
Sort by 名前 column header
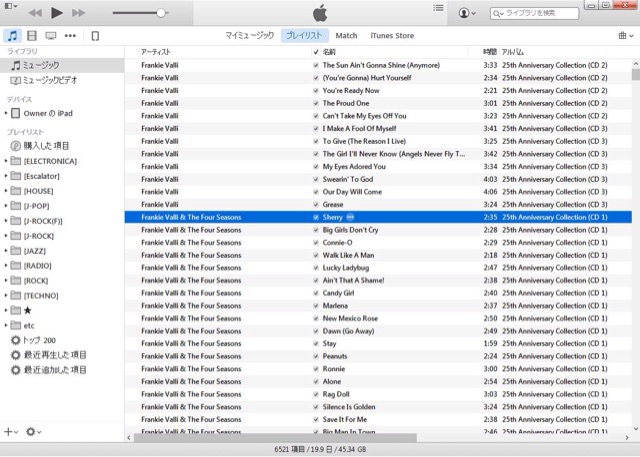395,52
